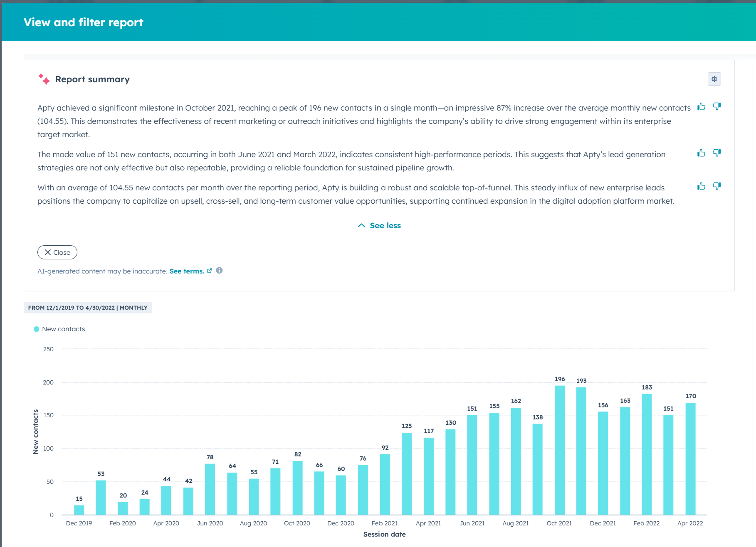The image size is (756, 547).
Task: Close the report summary panel
Action: (x=57, y=252)
